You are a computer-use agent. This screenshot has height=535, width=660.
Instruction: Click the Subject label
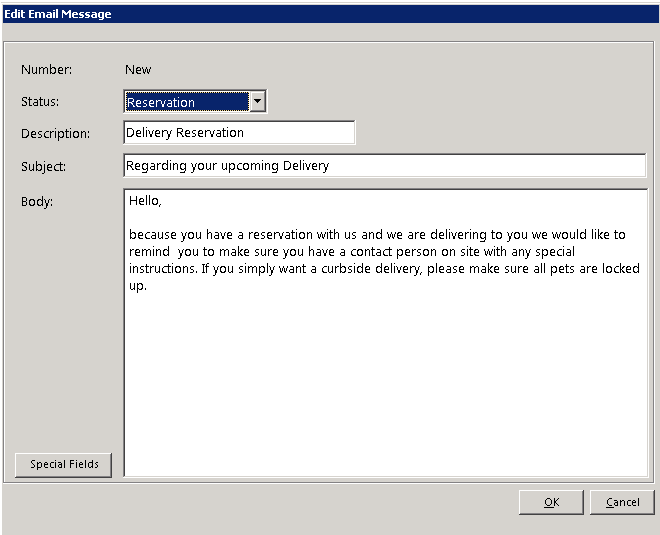43,166
